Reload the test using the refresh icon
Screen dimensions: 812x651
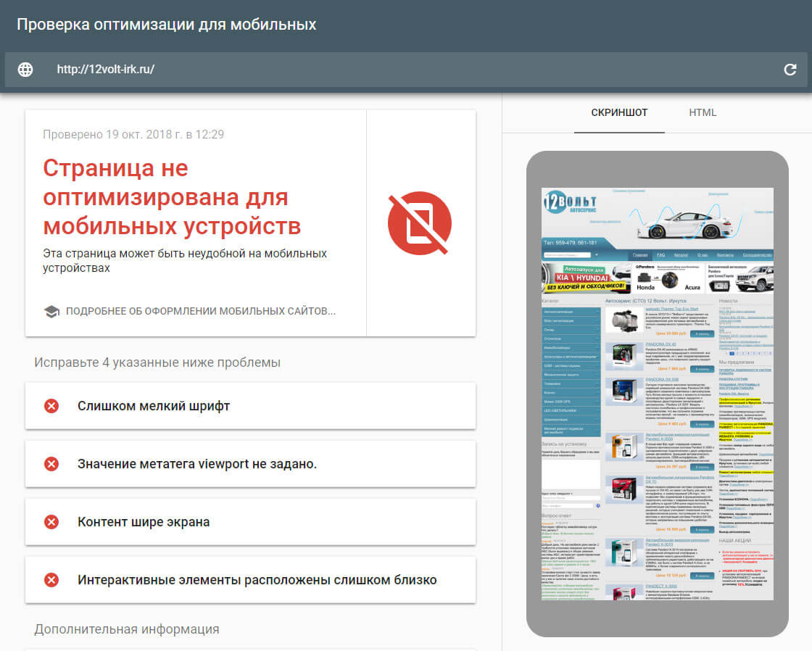(x=792, y=70)
